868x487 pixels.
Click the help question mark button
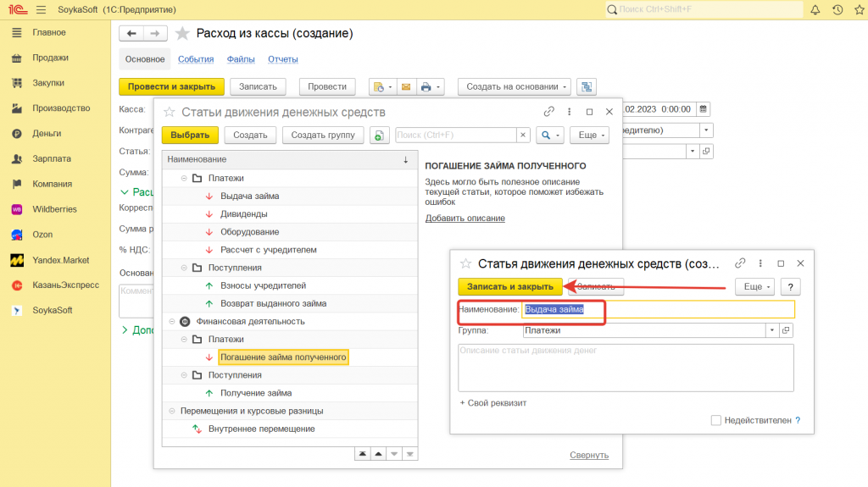tap(790, 287)
